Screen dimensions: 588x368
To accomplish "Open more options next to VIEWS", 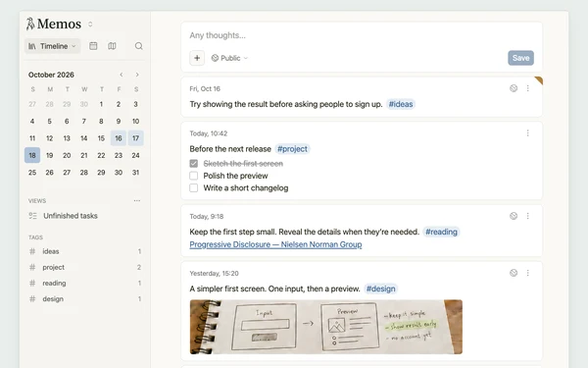I will click(137, 200).
